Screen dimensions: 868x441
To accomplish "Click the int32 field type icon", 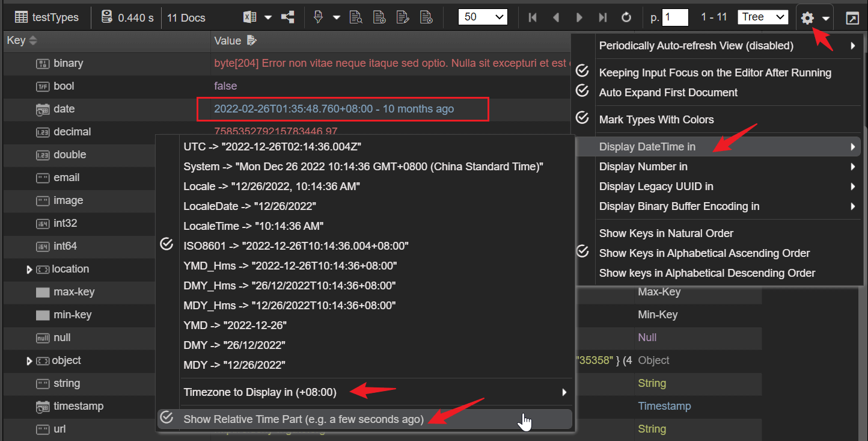I will (43, 223).
